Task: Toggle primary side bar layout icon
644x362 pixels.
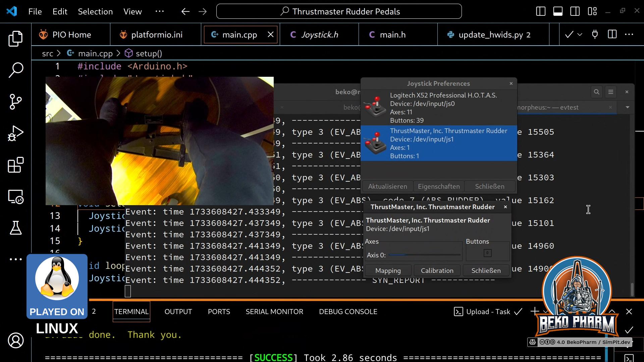Action: click(x=541, y=11)
